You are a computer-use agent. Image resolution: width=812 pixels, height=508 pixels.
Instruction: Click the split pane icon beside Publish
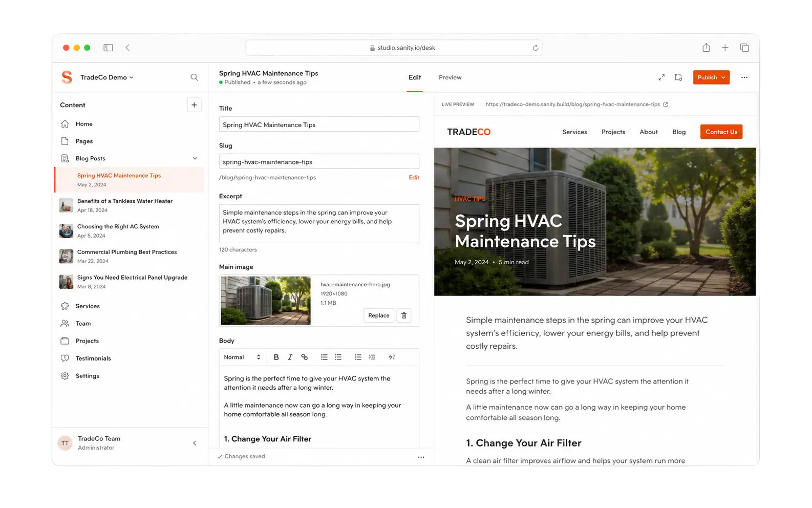pos(678,77)
